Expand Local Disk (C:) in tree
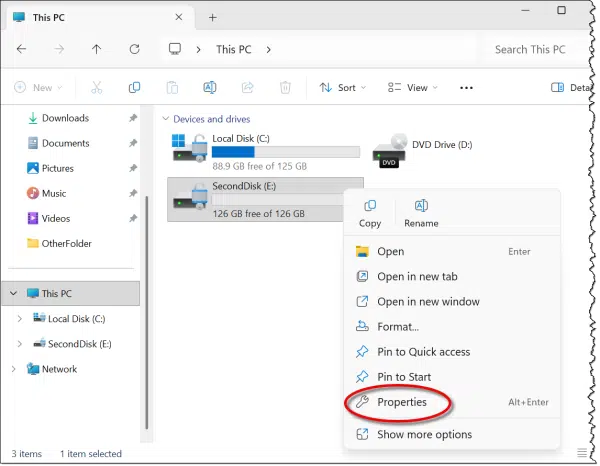This screenshot has width=600, height=466. [x=20, y=319]
